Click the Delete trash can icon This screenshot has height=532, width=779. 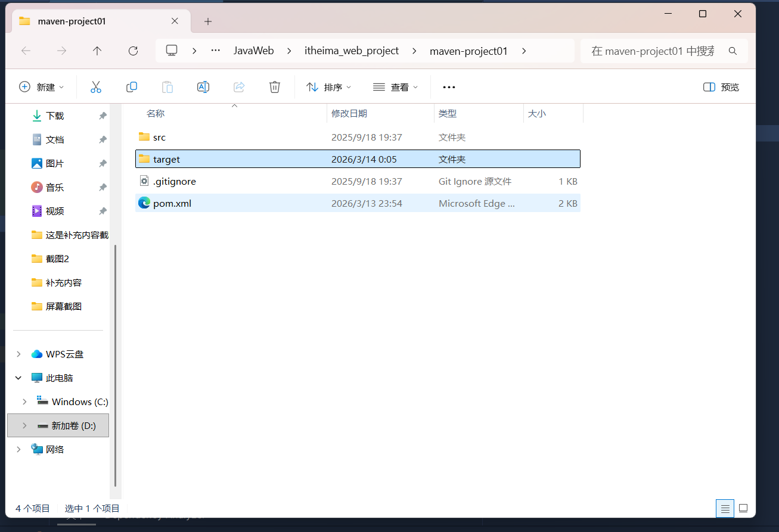275,87
